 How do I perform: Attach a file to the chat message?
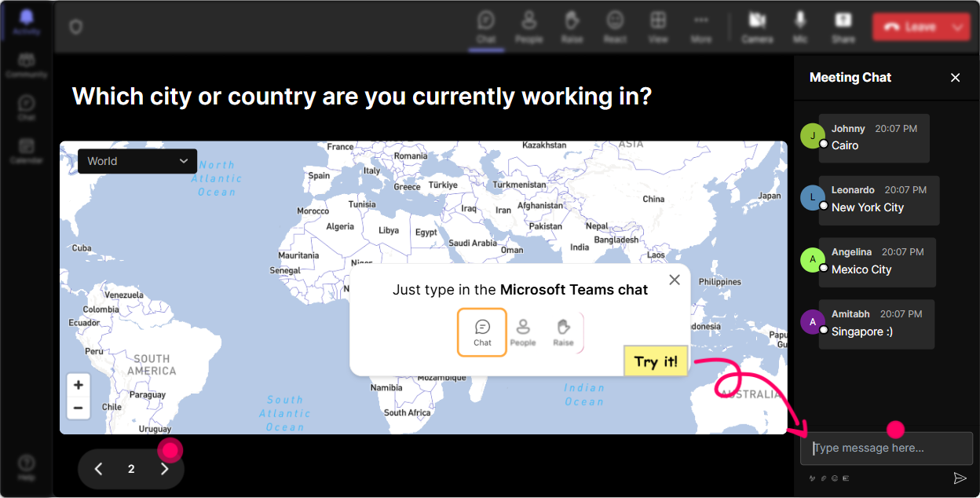[x=824, y=478]
